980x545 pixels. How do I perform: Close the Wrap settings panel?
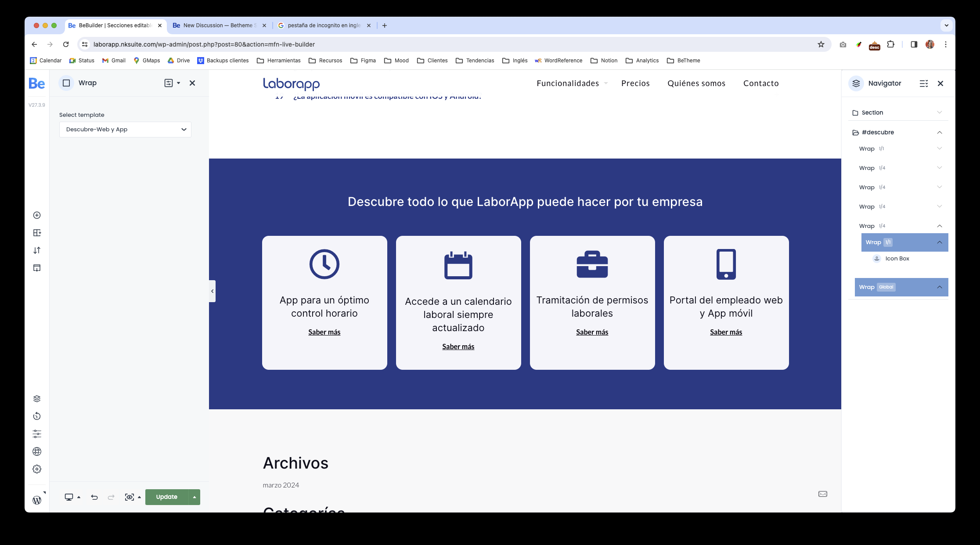(x=192, y=83)
